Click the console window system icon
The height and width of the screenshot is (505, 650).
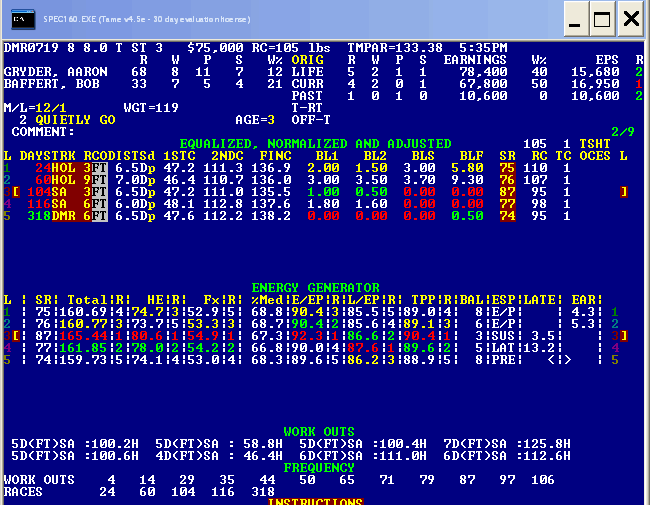[x=23, y=19]
